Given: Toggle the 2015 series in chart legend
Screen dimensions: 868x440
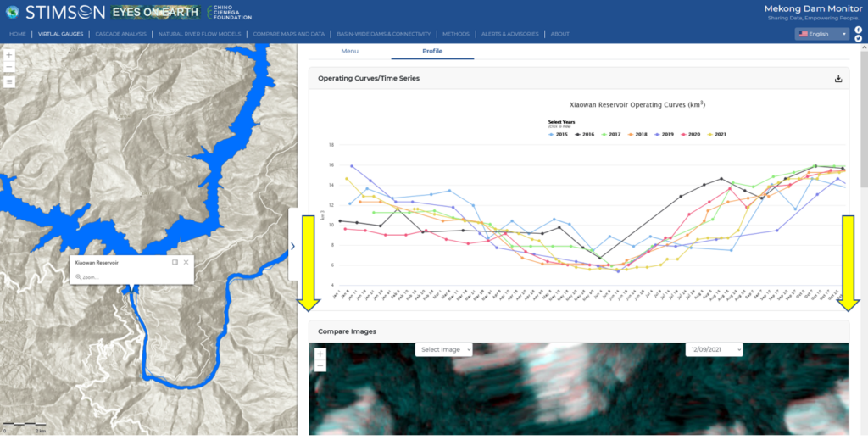Looking at the screenshot, I should coord(558,134).
